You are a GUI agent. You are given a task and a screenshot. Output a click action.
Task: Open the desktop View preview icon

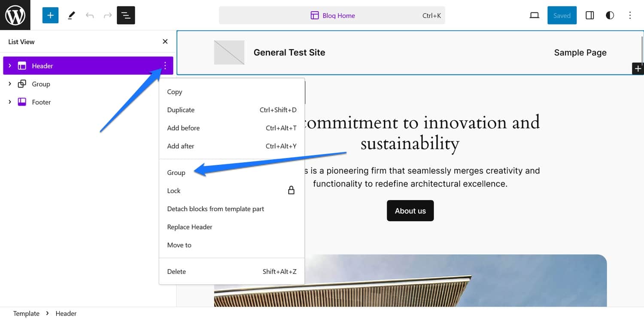(534, 15)
